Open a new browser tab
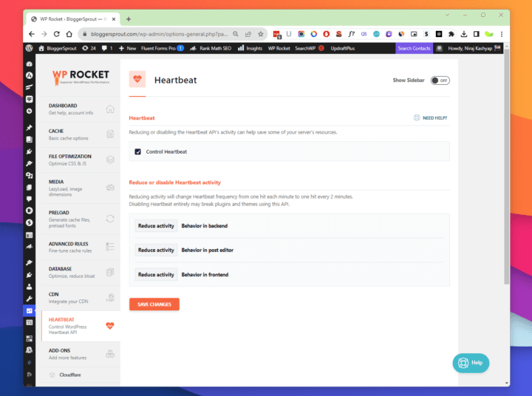 [x=129, y=19]
